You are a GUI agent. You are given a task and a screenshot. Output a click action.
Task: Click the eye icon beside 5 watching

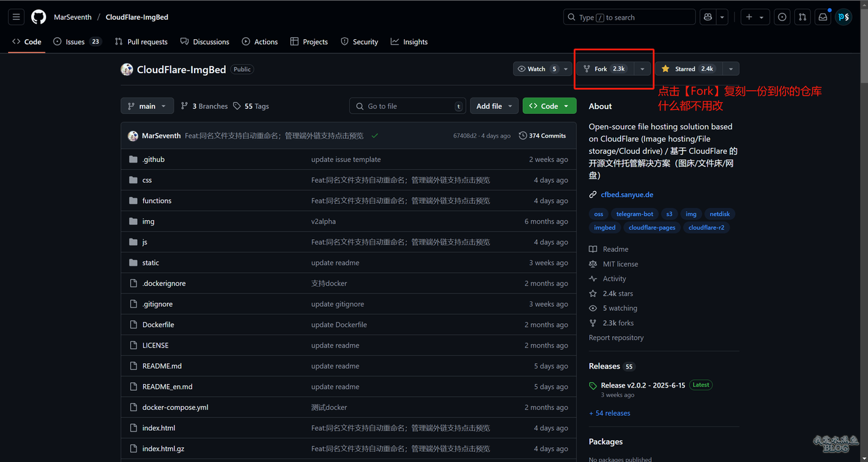click(x=593, y=308)
